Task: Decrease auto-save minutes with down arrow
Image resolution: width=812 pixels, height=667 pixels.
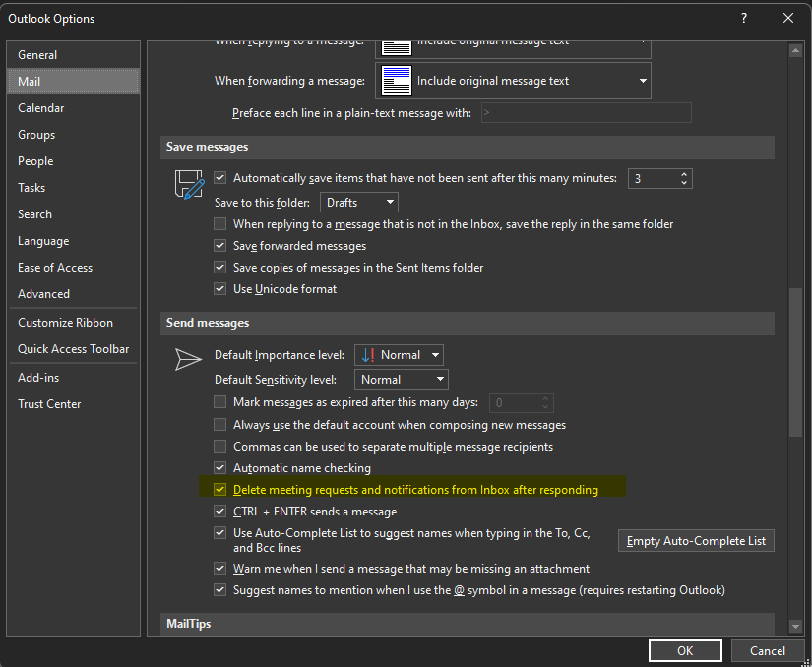Action: click(684, 183)
